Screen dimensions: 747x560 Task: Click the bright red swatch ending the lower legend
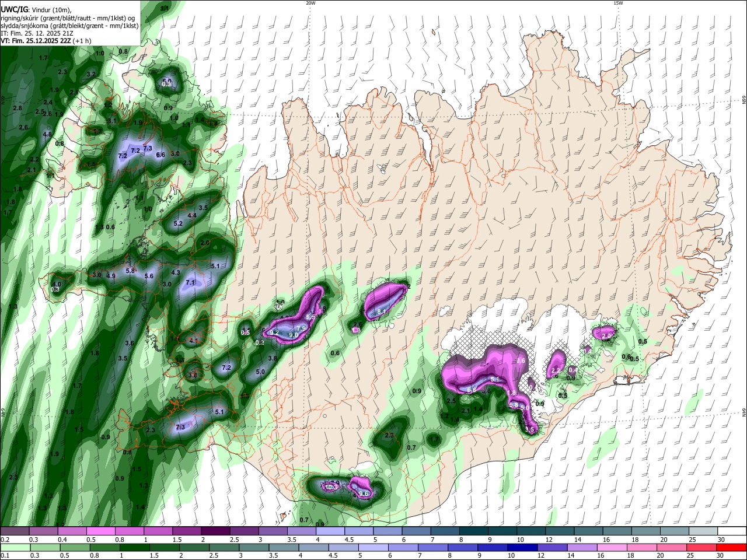(x=731, y=547)
